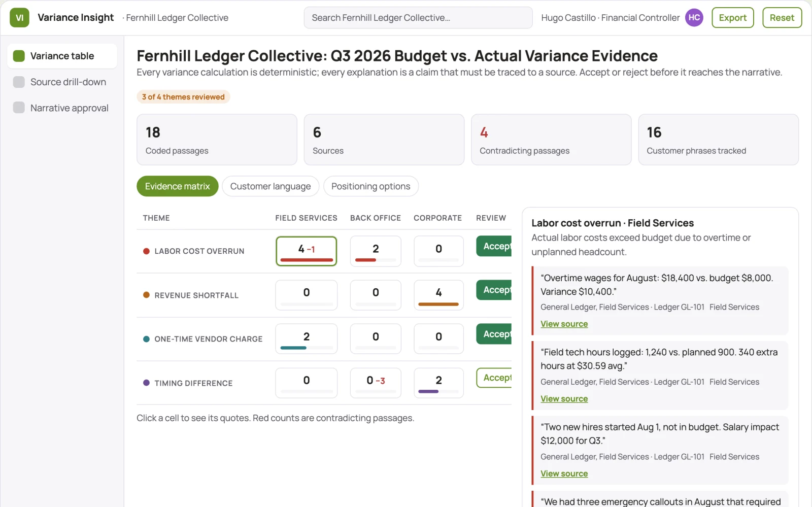This screenshot has width=812, height=507.
Task: Open the 4 Contradicting passages card
Action: (x=551, y=140)
